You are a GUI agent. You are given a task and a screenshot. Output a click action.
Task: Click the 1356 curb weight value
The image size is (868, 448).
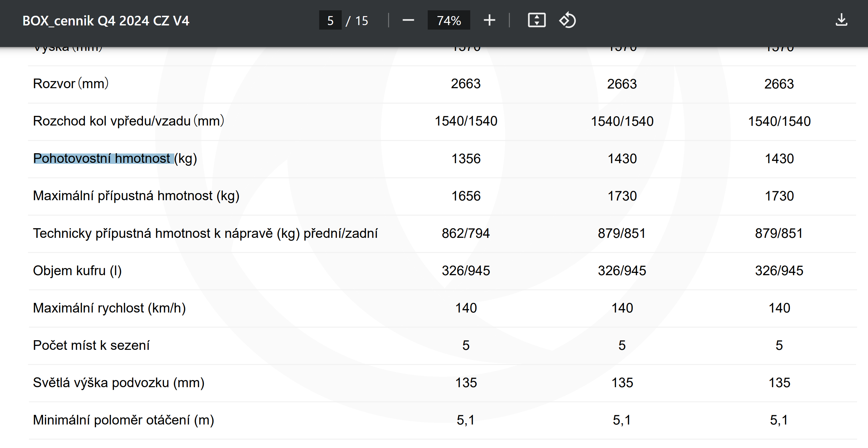(x=466, y=159)
